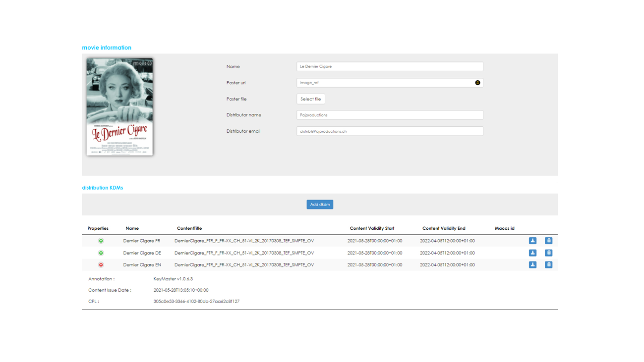Download the Dernier Cigare DE KDM

click(x=532, y=253)
